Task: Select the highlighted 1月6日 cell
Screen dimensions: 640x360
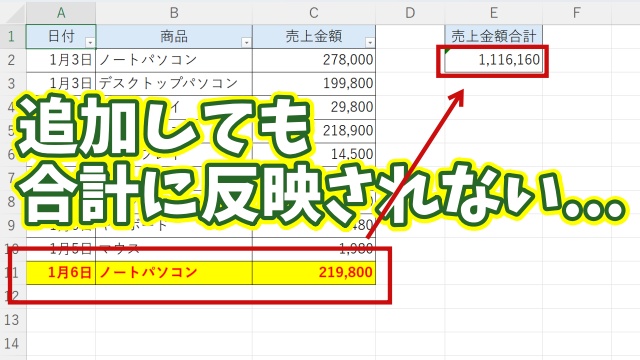Action: click(x=61, y=272)
